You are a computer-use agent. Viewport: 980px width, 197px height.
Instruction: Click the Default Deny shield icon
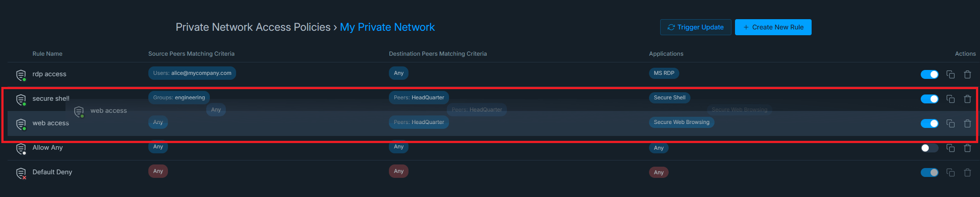coord(21,173)
